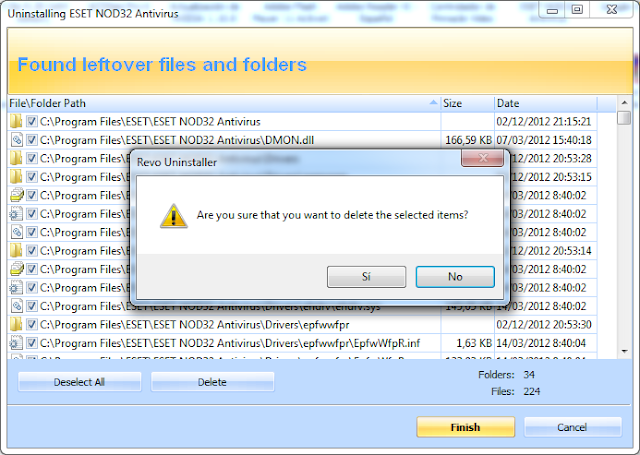Screen dimensions: 640x455
Task: Click the DMON.dll file icon
Action: [x=16, y=140]
